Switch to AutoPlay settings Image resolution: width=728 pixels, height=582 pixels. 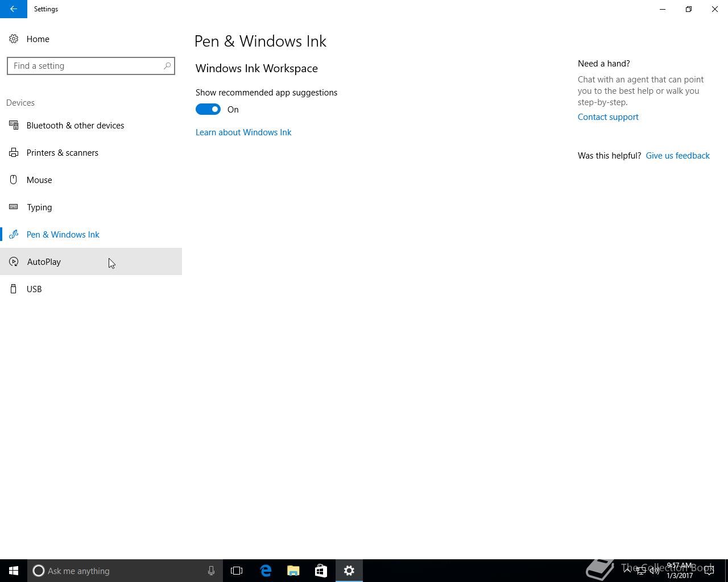[91, 261]
